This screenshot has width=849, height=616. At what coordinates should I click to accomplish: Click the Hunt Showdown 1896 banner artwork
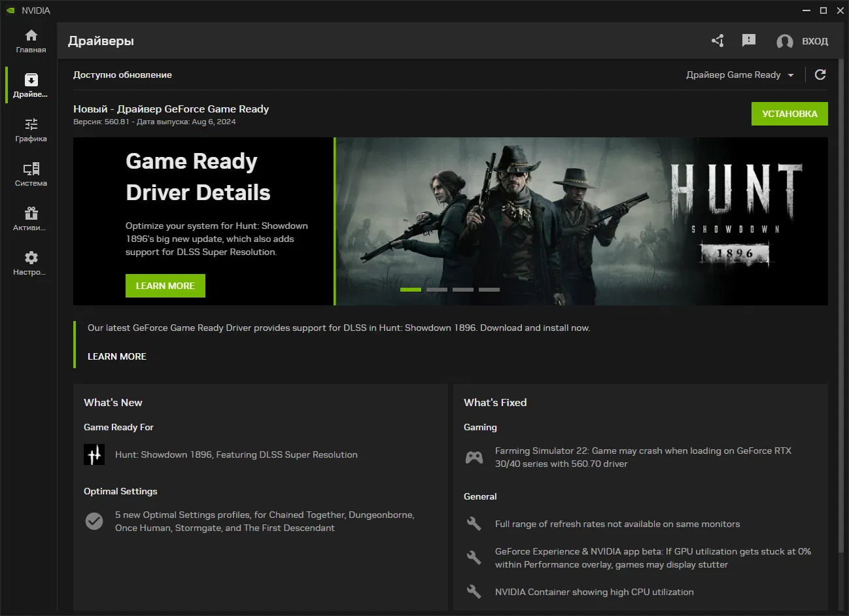click(x=582, y=221)
